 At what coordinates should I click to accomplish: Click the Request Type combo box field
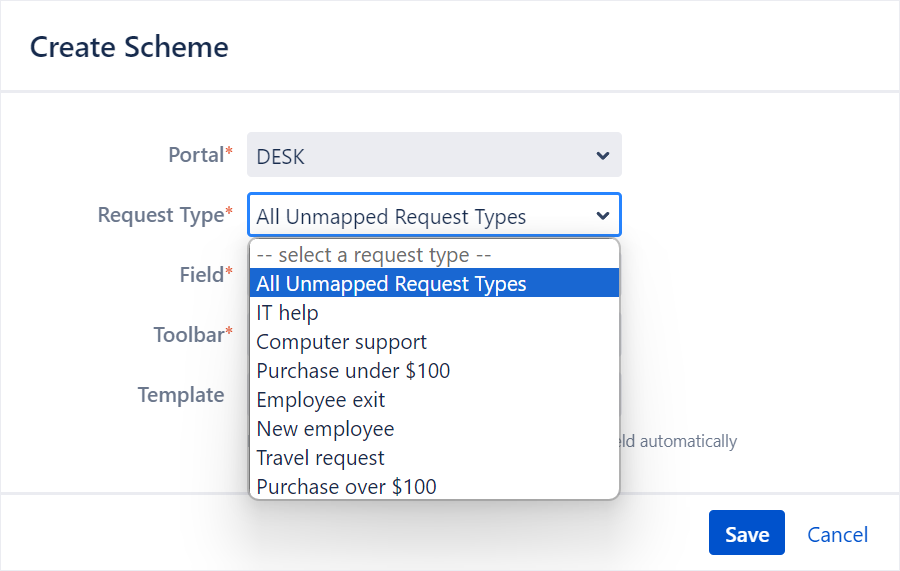420,216
